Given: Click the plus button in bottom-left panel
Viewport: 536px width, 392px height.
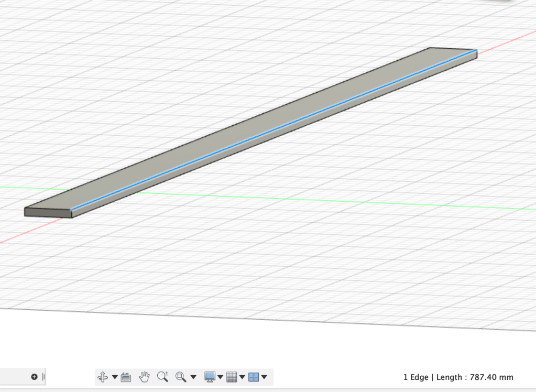Looking at the screenshot, I should 34,377.
